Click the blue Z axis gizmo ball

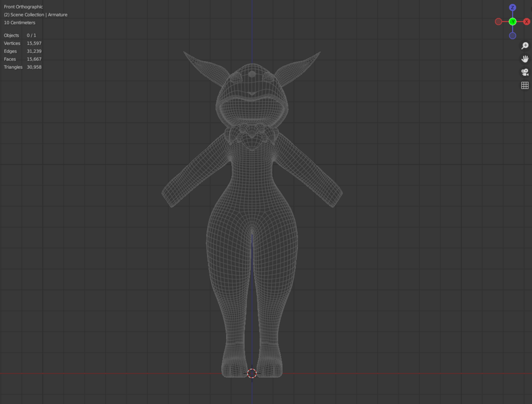tap(512, 7)
